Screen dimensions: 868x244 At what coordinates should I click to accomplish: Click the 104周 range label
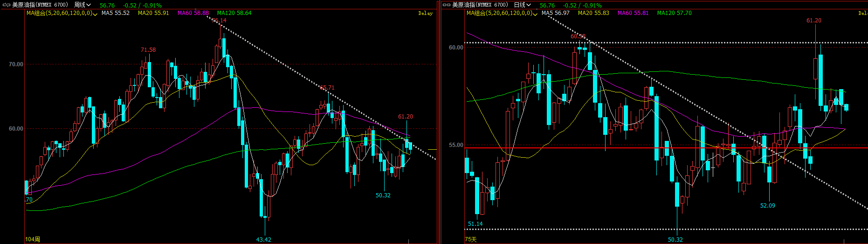[33, 239]
